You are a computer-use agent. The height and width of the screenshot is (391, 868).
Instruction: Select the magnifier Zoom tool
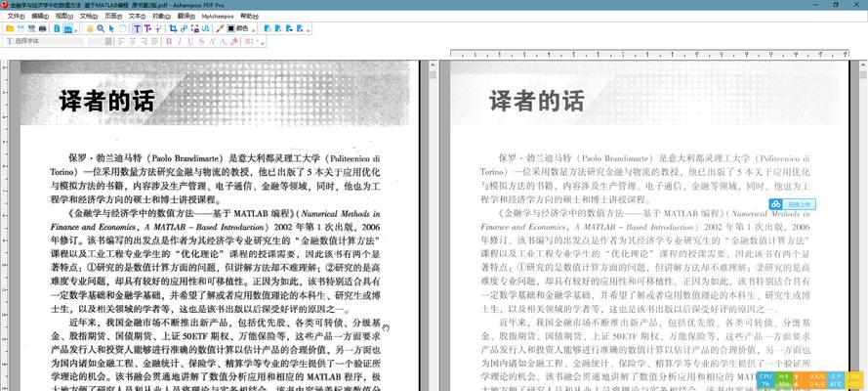click(101, 28)
